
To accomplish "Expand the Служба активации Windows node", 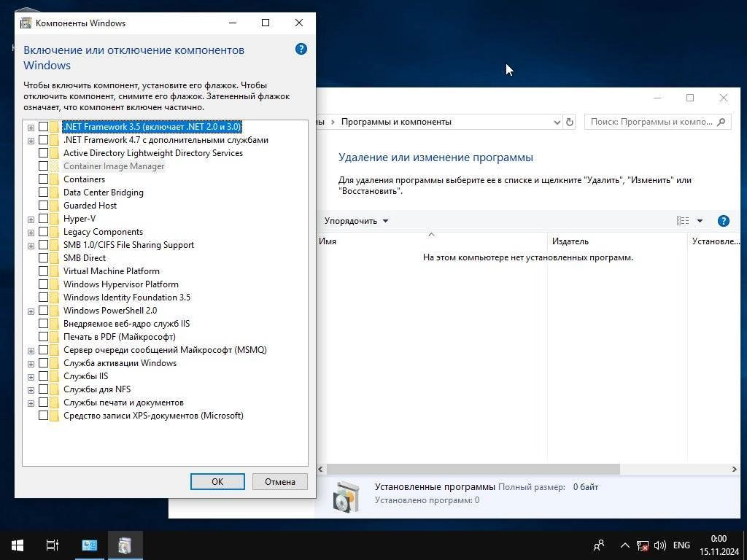I will click(31, 364).
